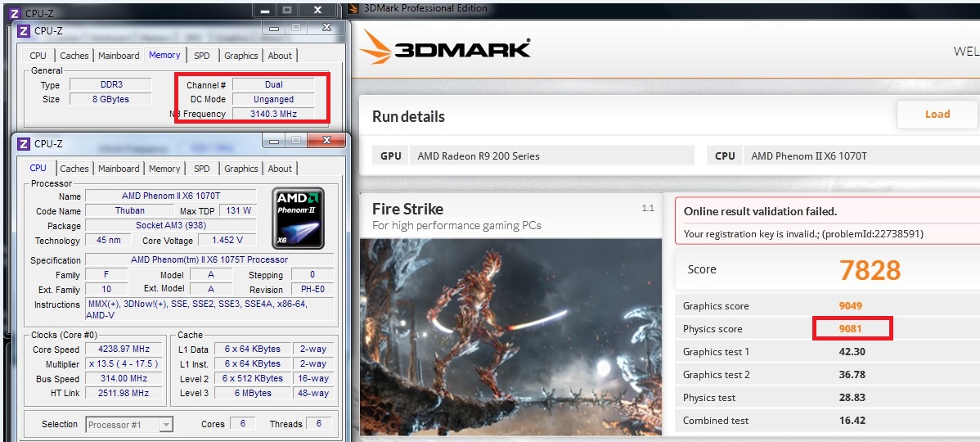This screenshot has width=980, height=442.
Task: Click the Package field Socket AM3 (938)
Action: [170, 225]
